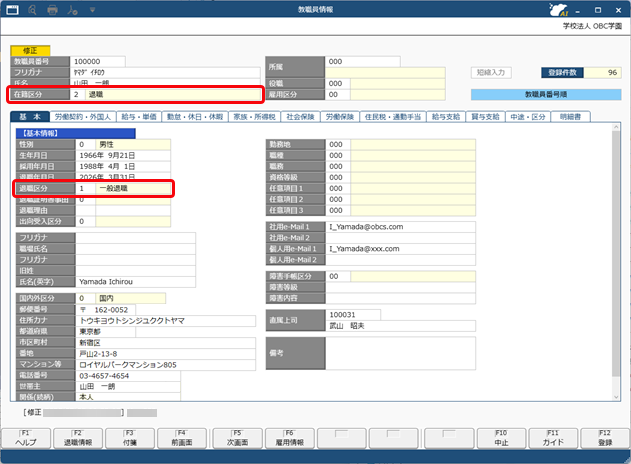Open print preview with the magnifier icon
Viewport: 631px width, 464px height.
pyautogui.click(x=30, y=10)
